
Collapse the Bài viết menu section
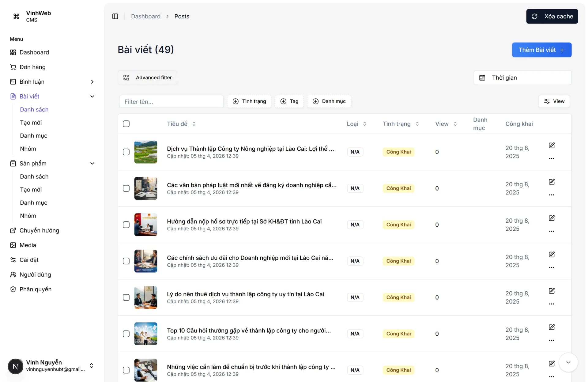click(92, 96)
